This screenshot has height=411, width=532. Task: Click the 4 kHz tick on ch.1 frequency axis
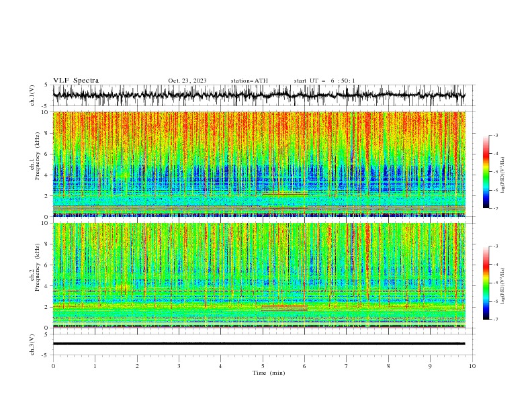point(47,175)
